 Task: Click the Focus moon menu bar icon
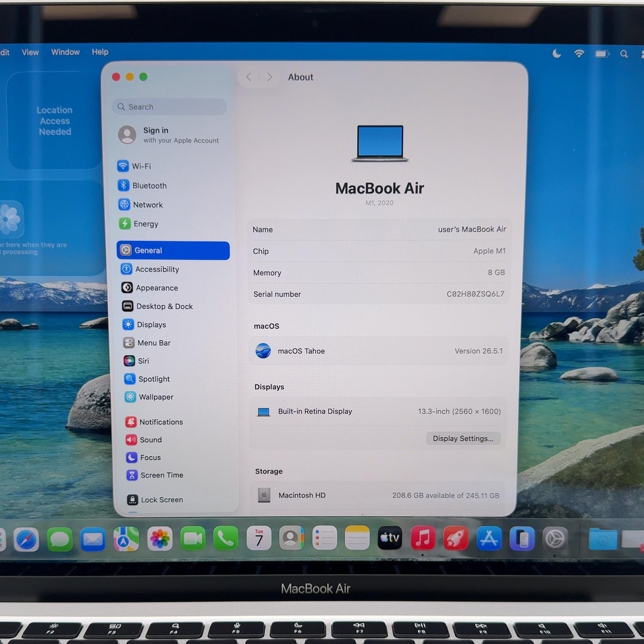pyautogui.click(x=557, y=53)
